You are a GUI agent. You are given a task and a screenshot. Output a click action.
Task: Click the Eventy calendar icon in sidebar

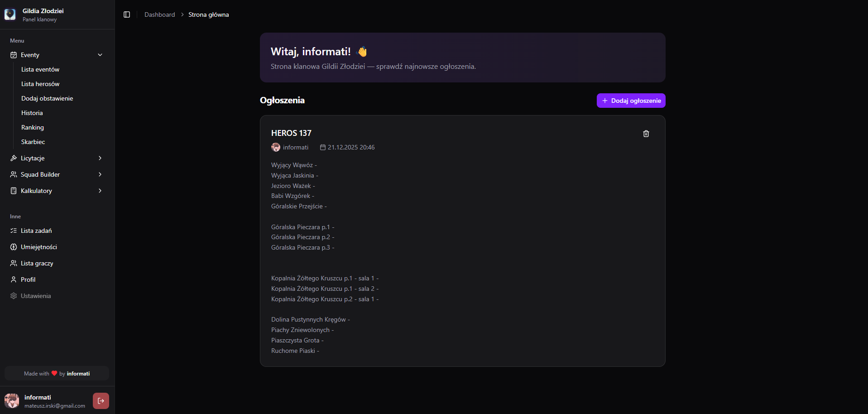tap(14, 55)
